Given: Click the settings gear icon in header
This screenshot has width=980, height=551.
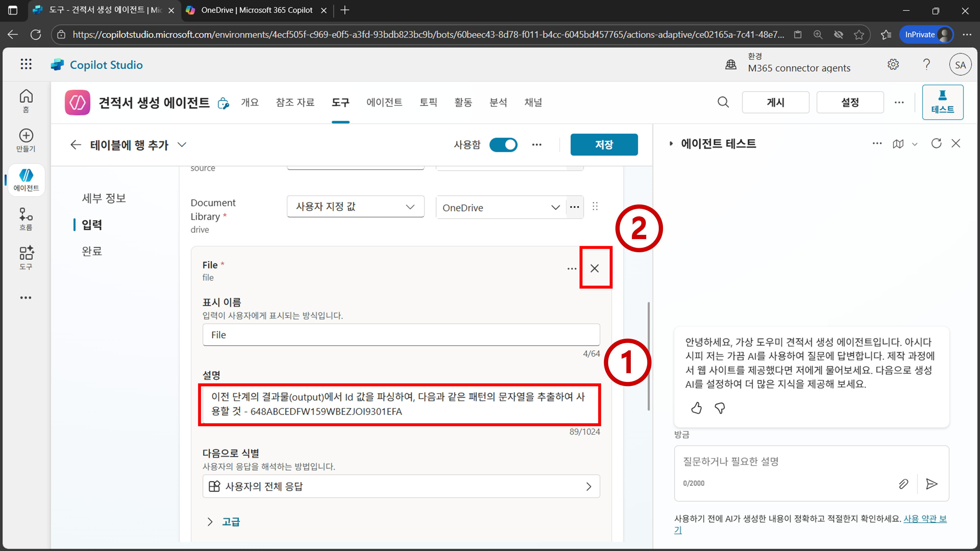Looking at the screenshot, I should pyautogui.click(x=893, y=64).
